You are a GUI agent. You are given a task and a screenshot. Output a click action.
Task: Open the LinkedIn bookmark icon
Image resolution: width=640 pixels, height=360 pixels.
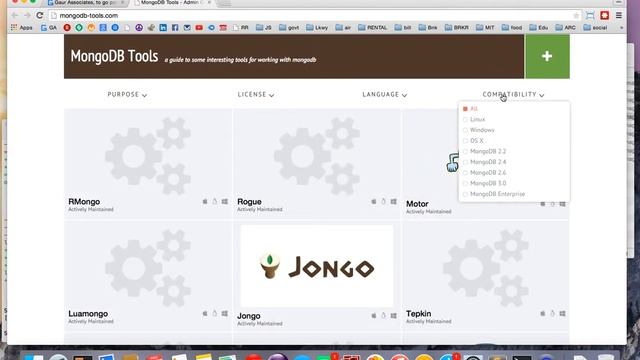click(163, 27)
